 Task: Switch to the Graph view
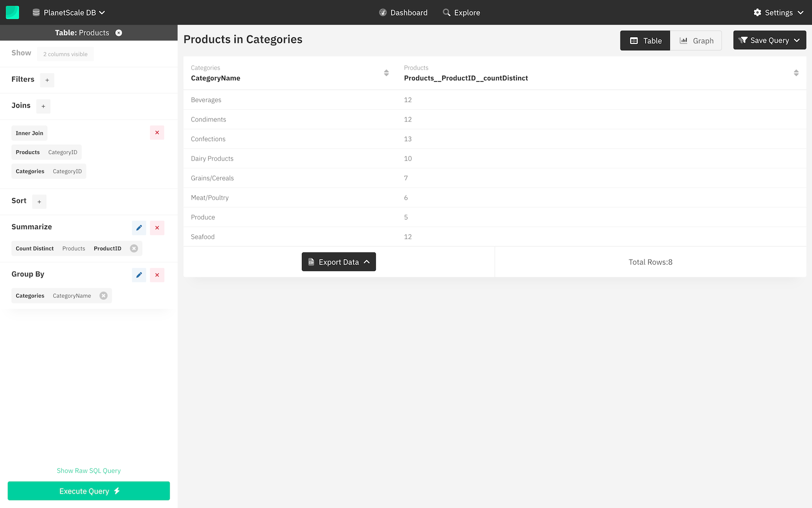(696, 40)
